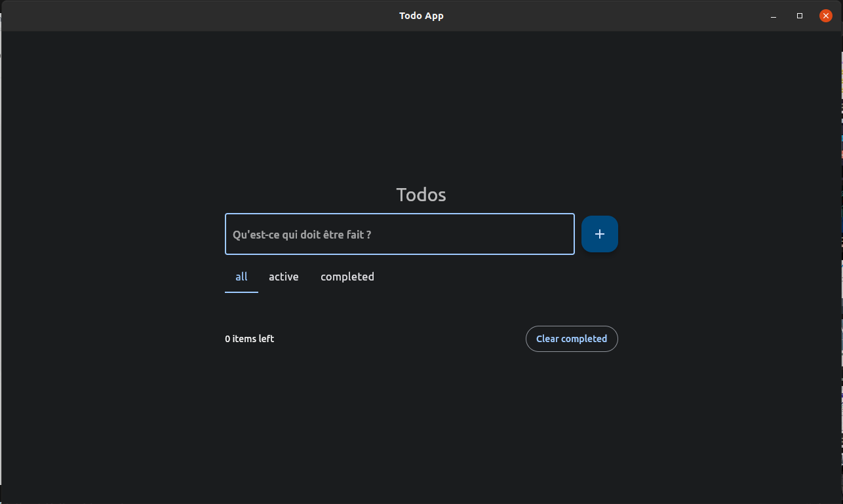Focus the "Qu'est-ce qui doit être fait ?" field
This screenshot has width=843, height=504.
(x=400, y=234)
